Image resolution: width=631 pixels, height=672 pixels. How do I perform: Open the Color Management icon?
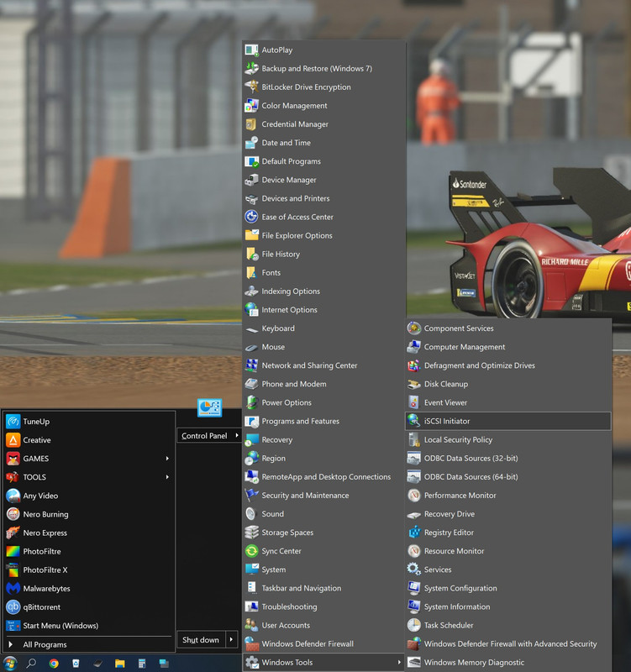pyautogui.click(x=251, y=106)
